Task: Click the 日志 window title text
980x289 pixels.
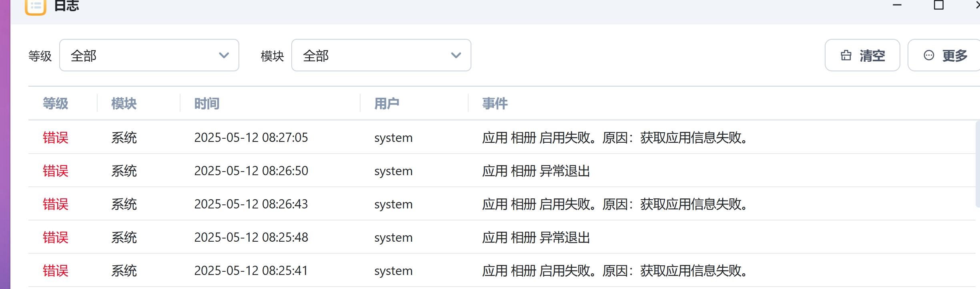Action: click(67, 6)
